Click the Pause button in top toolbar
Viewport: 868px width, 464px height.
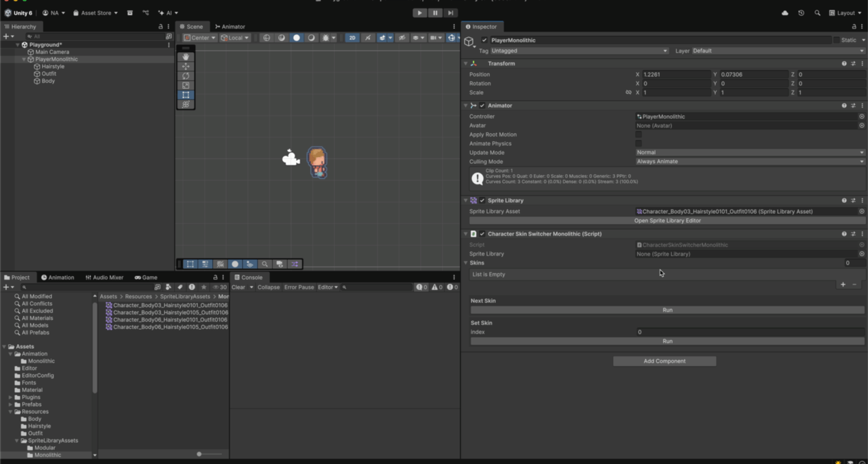coord(435,13)
